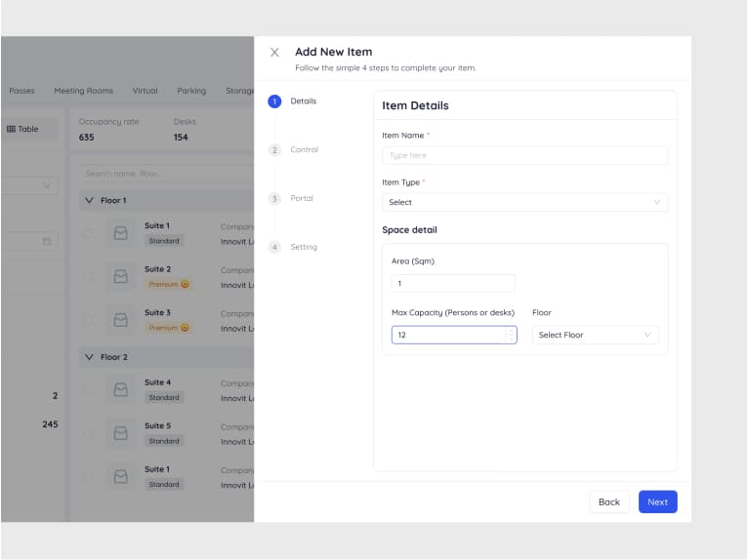Image resolution: width=747 pixels, height=560 pixels.
Task: Click the Setting step label
Action: click(x=304, y=247)
